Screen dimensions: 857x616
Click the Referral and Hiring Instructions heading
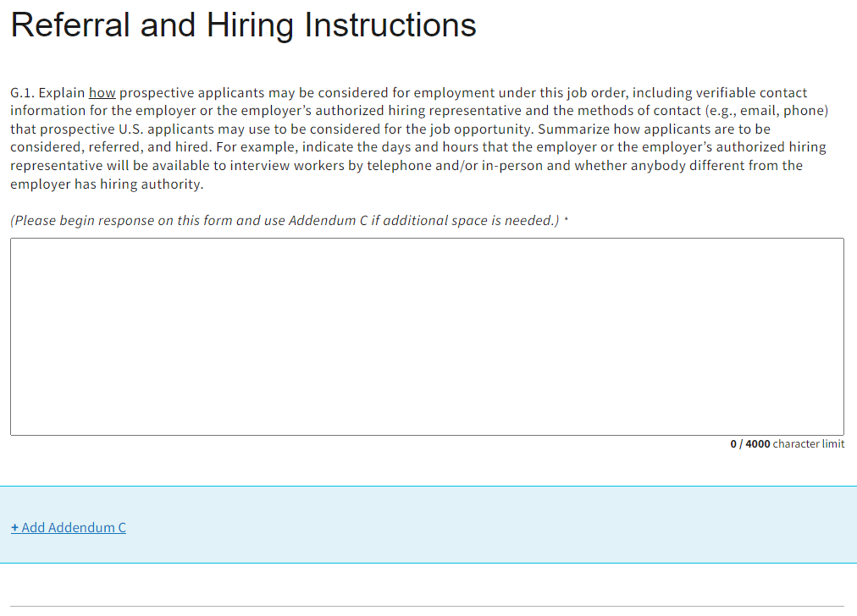(243, 25)
